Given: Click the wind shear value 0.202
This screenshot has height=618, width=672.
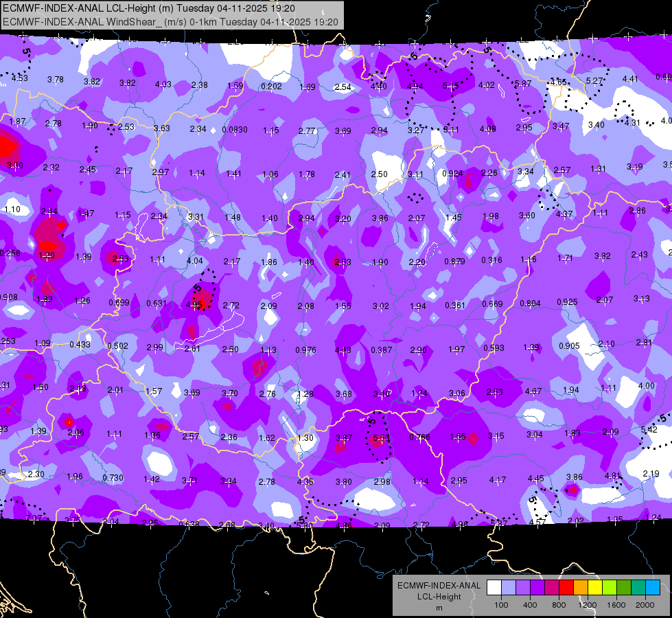Looking at the screenshot, I should 271,87.
